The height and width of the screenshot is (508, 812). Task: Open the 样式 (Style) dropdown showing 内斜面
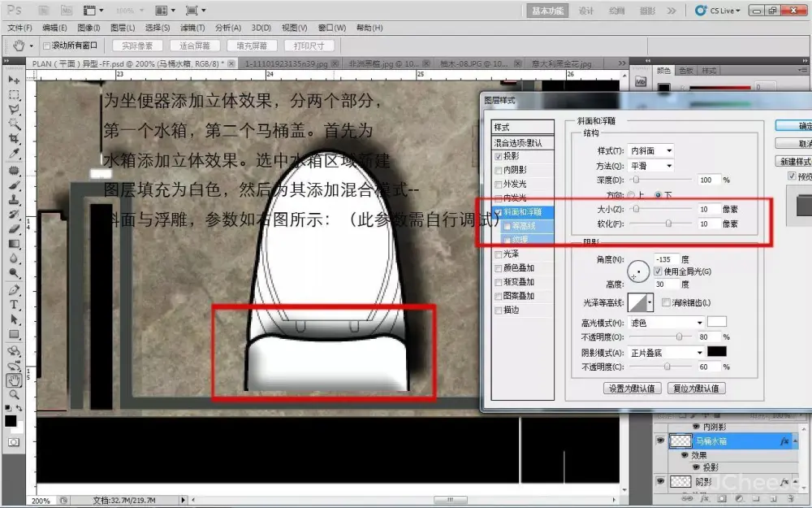point(652,150)
